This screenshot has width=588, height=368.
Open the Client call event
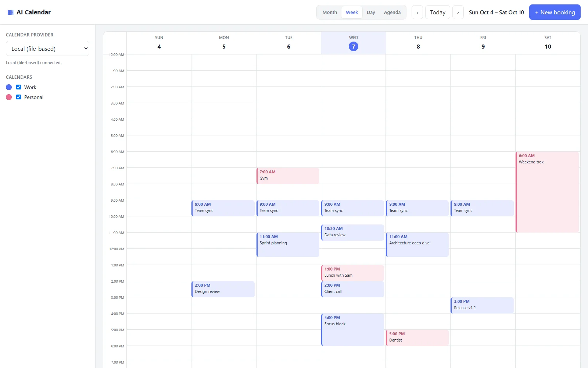[x=352, y=289]
